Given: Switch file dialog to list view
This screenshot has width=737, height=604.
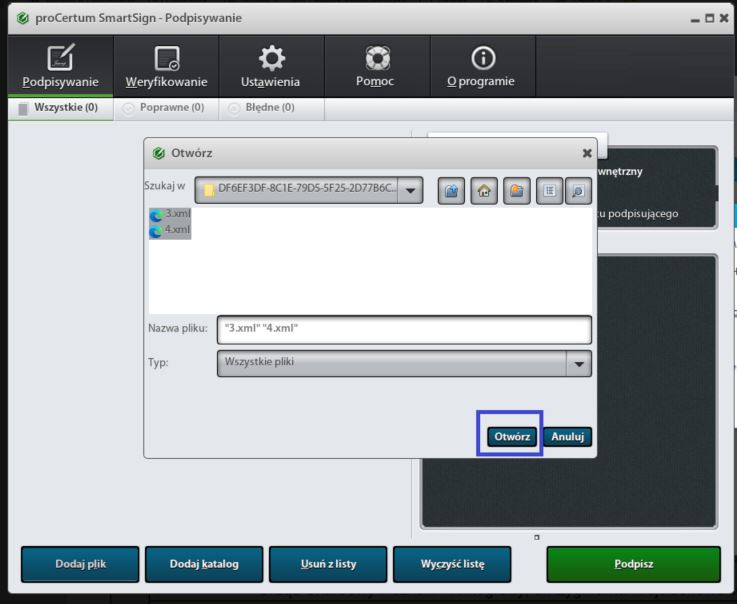Looking at the screenshot, I should click(x=549, y=191).
